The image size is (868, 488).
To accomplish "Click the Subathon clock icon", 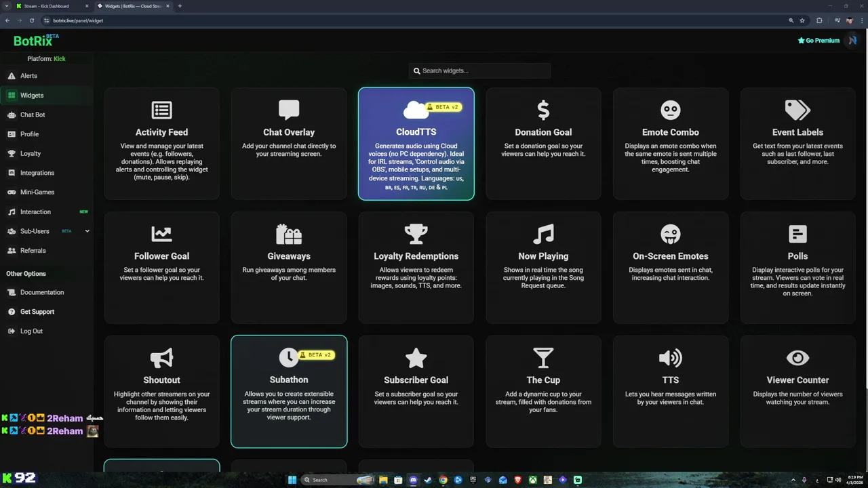I will coord(288,357).
